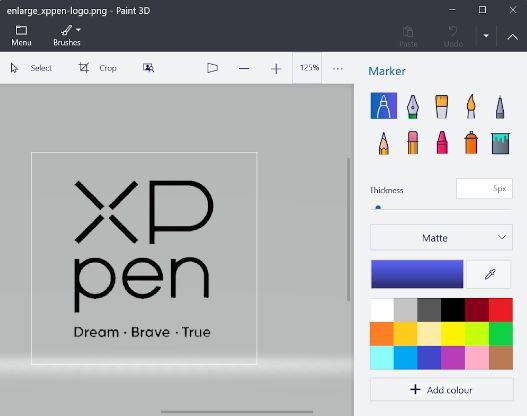
Task: Select the Marker brush
Action: pos(383,106)
